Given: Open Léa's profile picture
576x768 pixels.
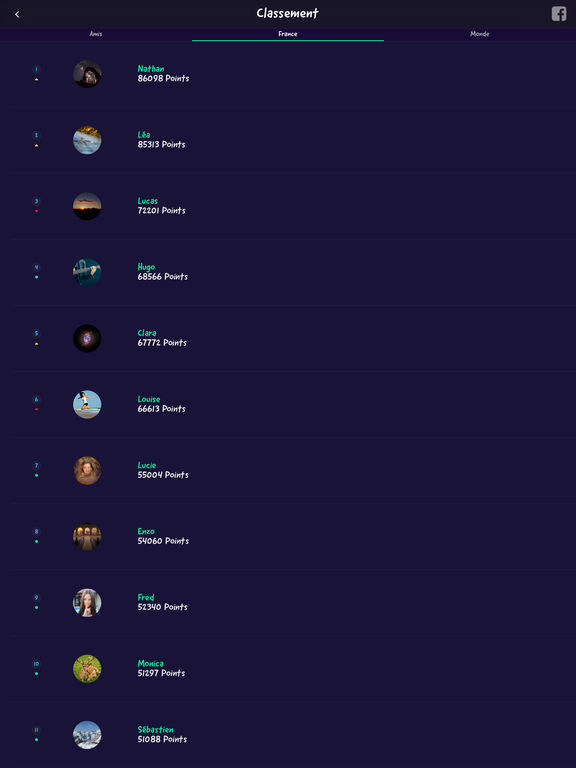Looking at the screenshot, I should point(87,140).
